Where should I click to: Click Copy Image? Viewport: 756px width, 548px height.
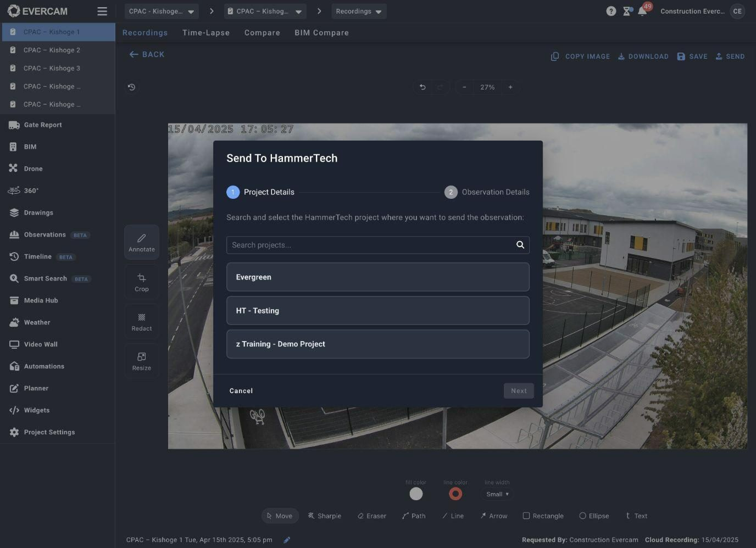point(580,57)
